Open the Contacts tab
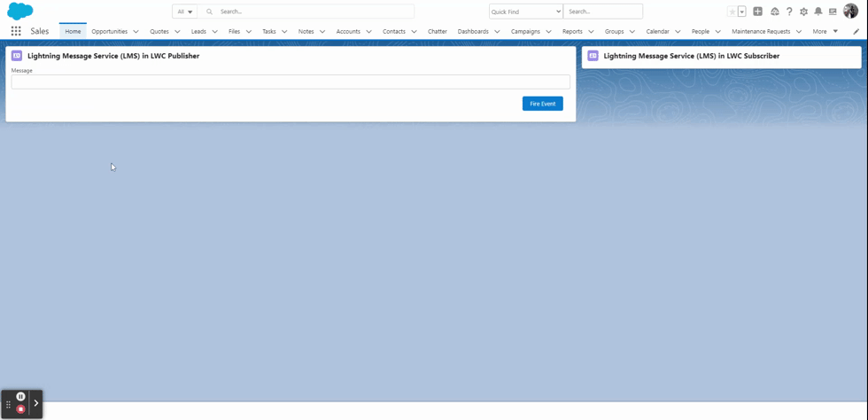 [x=394, y=32]
